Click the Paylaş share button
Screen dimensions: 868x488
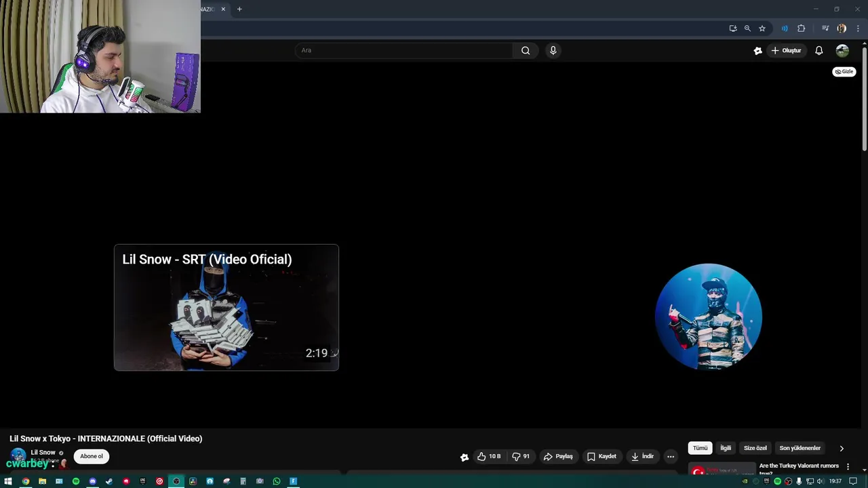tap(558, 456)
